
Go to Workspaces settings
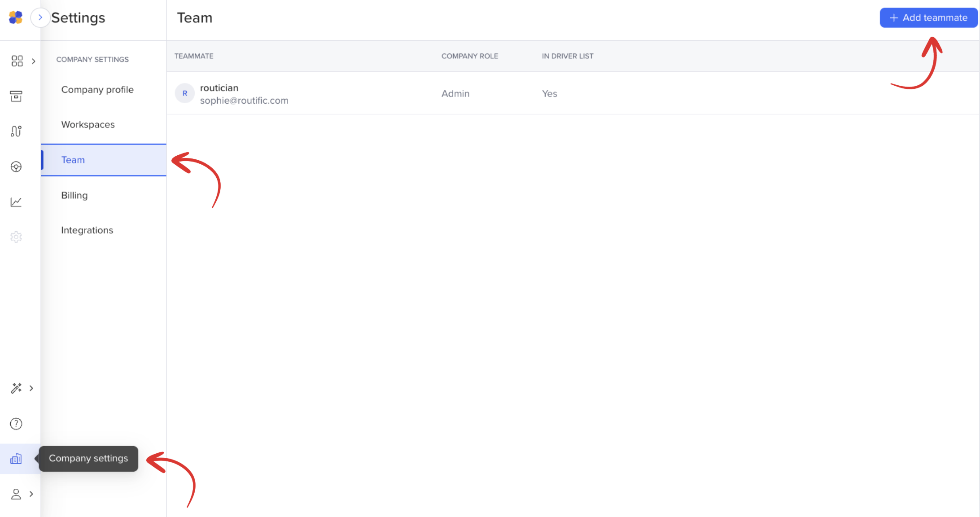click(88, 125)
